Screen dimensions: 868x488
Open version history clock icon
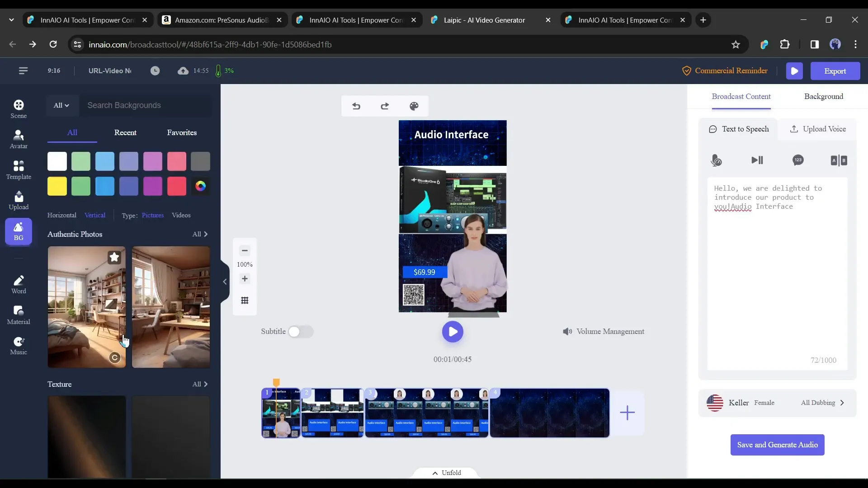coord(155,70)
